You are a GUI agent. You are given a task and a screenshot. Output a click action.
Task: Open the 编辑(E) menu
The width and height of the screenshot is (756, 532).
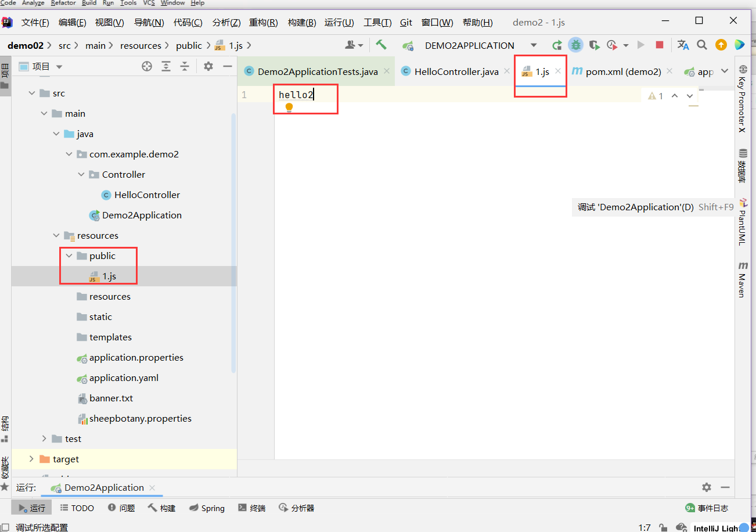(x=73, y=22)
